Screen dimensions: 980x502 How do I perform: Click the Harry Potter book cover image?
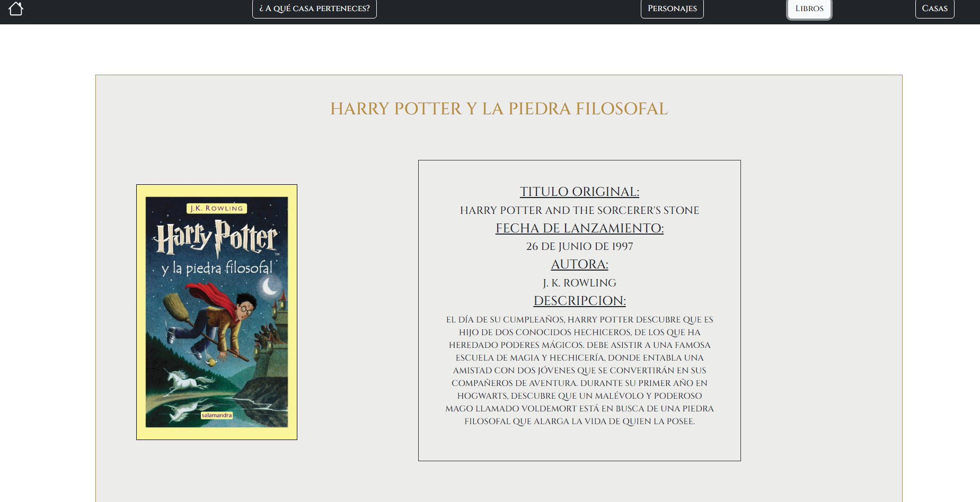216,311
